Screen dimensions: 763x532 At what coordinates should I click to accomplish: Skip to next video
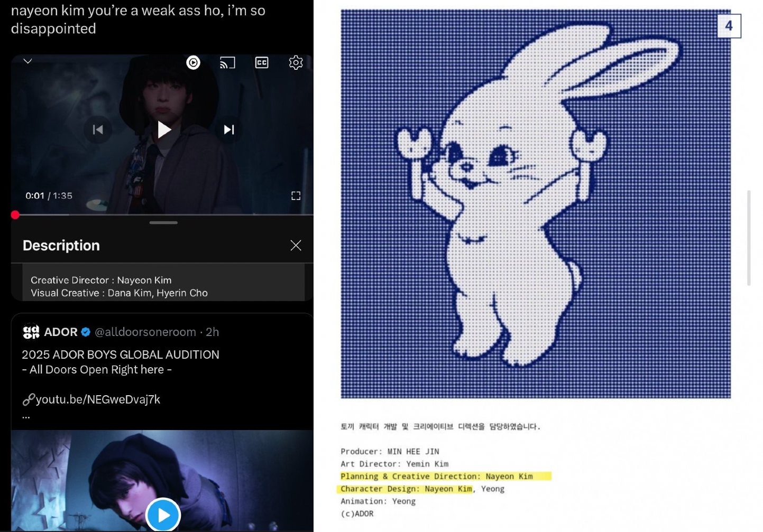pyautogui.click(x=229, y=129)
